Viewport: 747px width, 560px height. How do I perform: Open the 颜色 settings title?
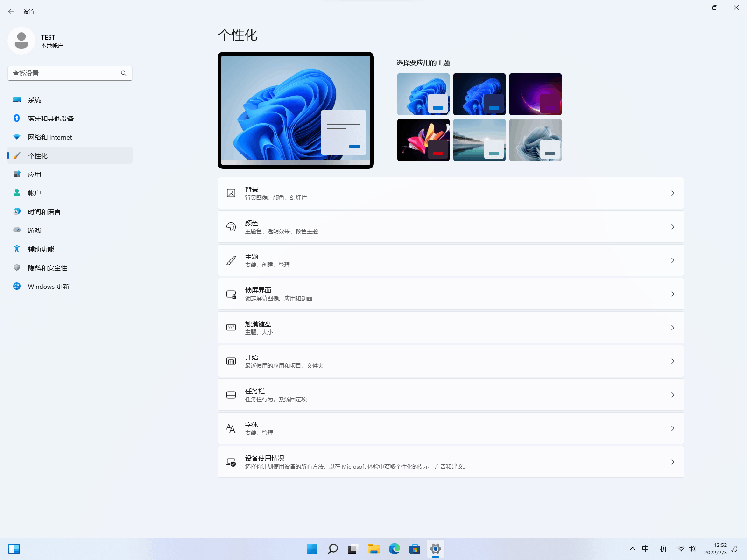pyautogui.click(x=252, y=223)
